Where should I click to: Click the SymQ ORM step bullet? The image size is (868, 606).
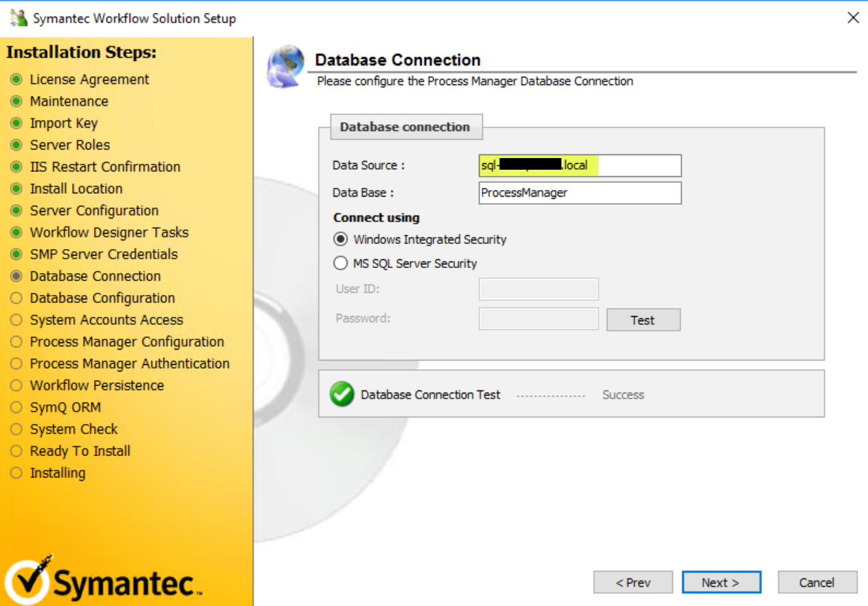(x=17, y=407)
